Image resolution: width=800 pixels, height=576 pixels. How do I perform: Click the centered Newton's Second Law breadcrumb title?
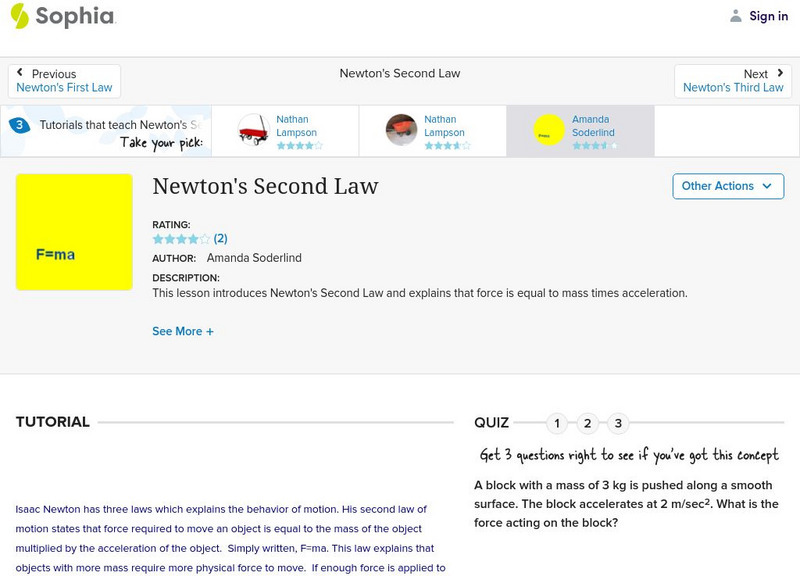[x=400, y=73]
